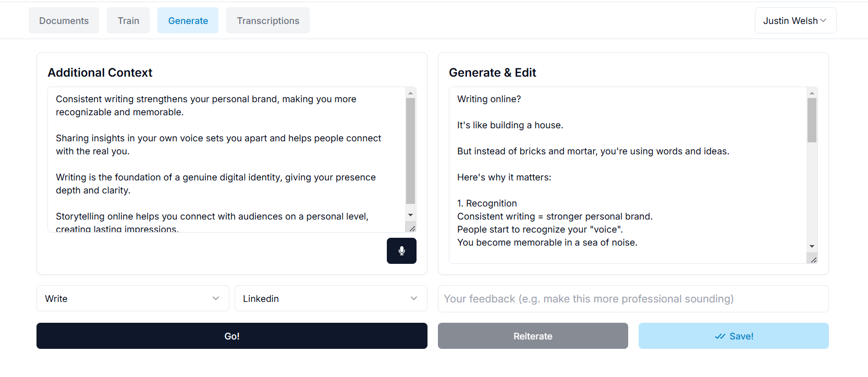The width and height of the screenshot is (868, 377).
Task: Click the microphone icon for voice input
Action: [401, 251]
